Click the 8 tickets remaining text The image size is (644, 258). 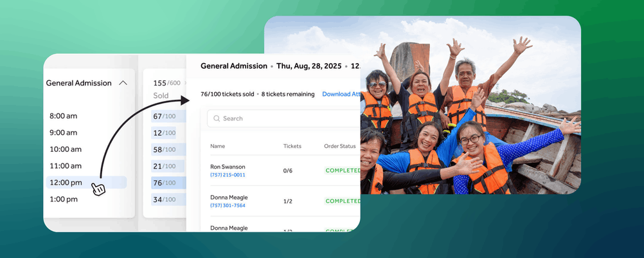coord(288,94)
